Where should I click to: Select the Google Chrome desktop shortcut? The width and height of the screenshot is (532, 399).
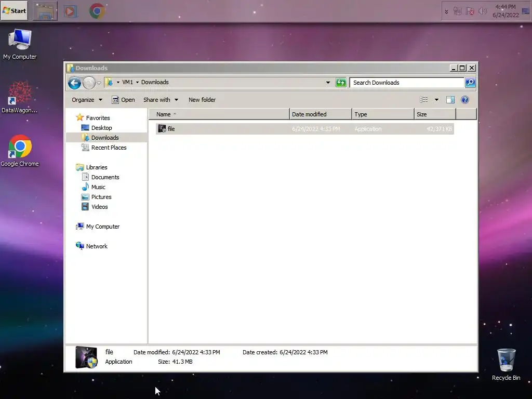[x=20, y=151]
